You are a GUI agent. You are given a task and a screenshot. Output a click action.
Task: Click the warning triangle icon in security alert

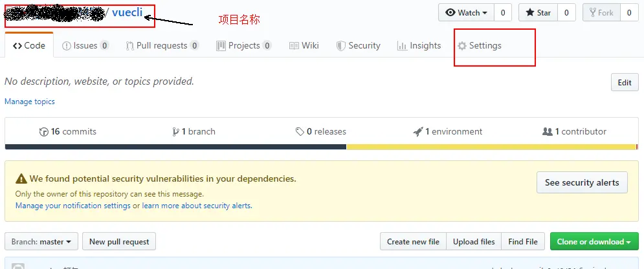coord(21,178)
